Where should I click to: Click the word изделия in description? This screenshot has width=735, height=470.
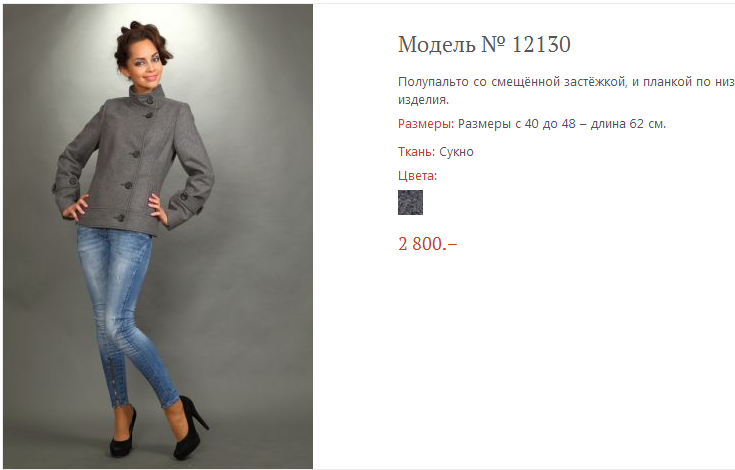tap(423, 99)
